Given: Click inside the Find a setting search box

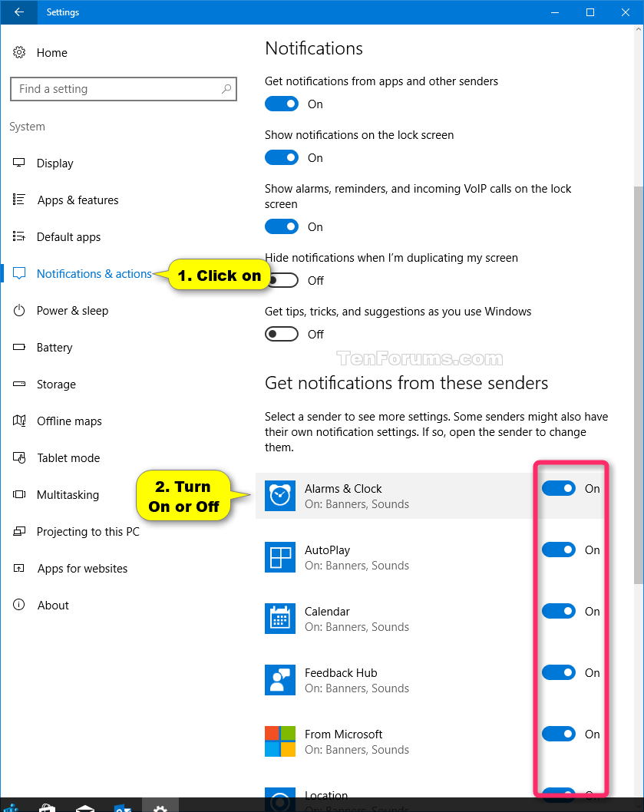Looking at the screenshot, I should (x=123, y=89).
